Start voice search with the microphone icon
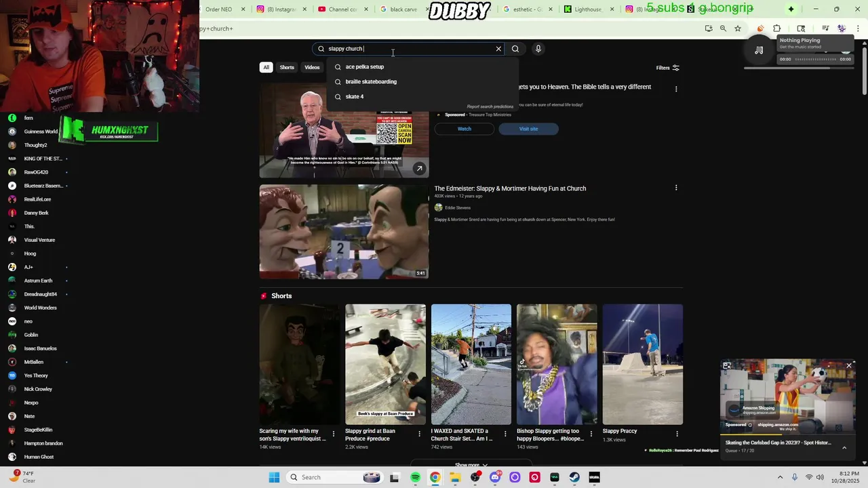 click(x=538, y=49)
